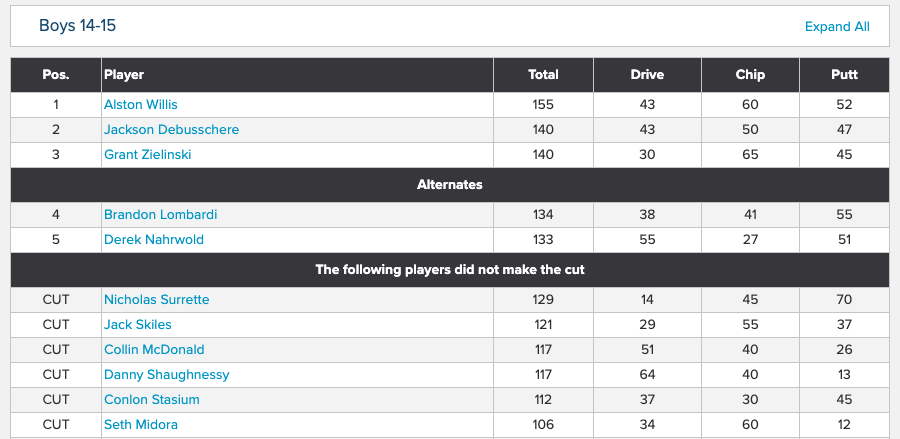Select Grant Zielinski's name
This screenshot has height=439, width=900.
(148, 154)
